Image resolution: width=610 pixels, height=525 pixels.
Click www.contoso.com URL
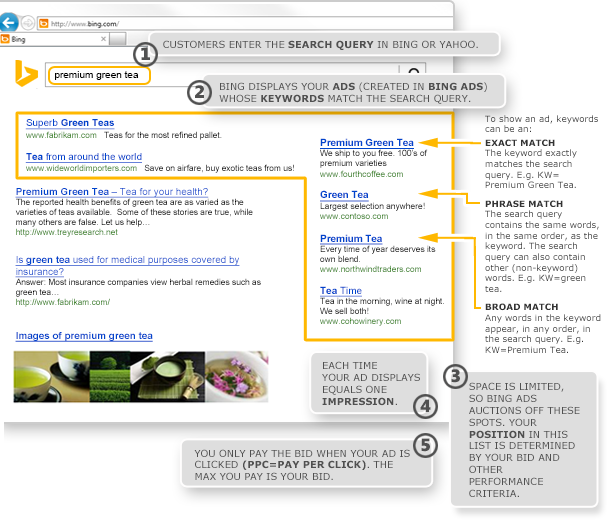(x=354, y=216)
